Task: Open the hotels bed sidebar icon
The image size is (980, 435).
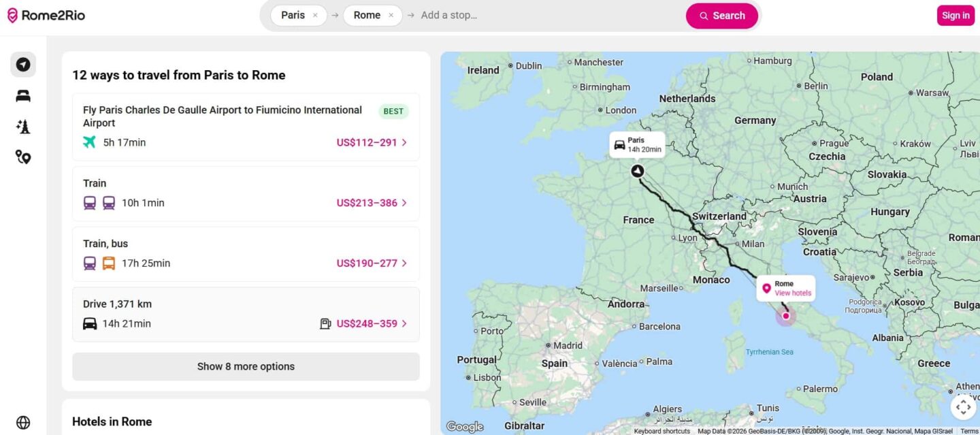Action: tap(23, 96)
